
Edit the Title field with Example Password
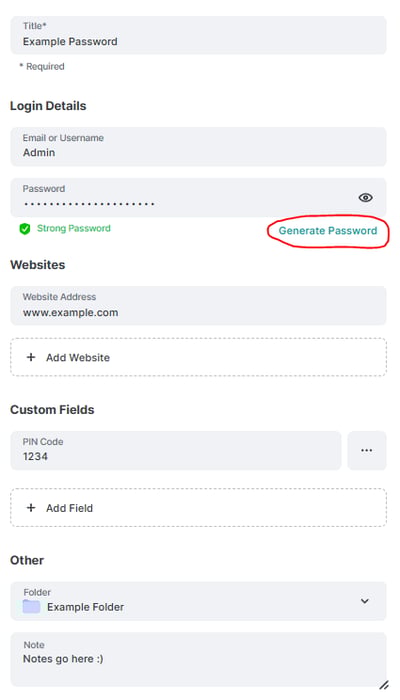point(198,35)
